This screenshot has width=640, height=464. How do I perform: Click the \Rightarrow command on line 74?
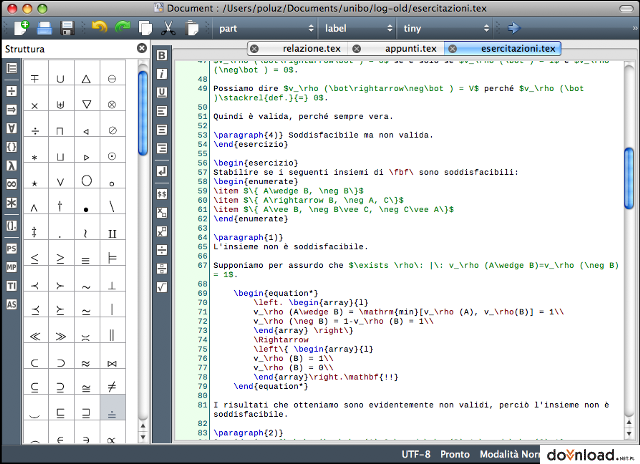(x=281, y=340)
